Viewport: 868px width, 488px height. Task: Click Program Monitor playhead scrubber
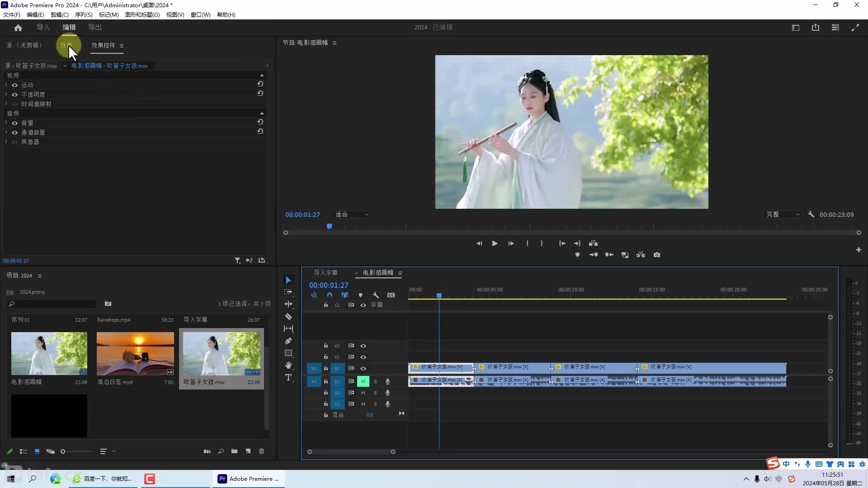330,226
